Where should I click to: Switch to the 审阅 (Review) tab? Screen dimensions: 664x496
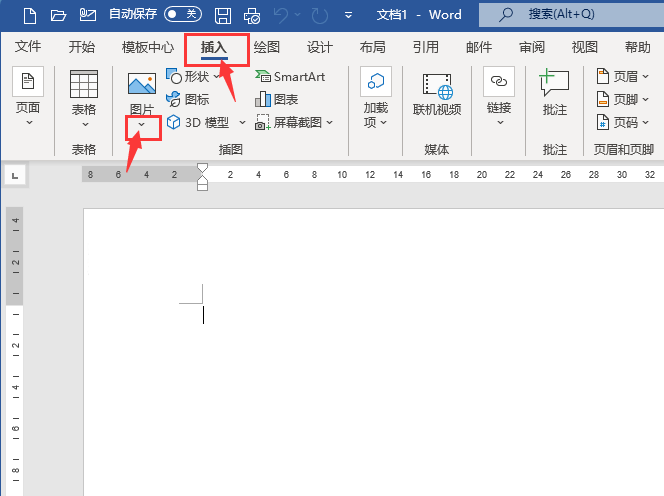click(x=532, y=47)
